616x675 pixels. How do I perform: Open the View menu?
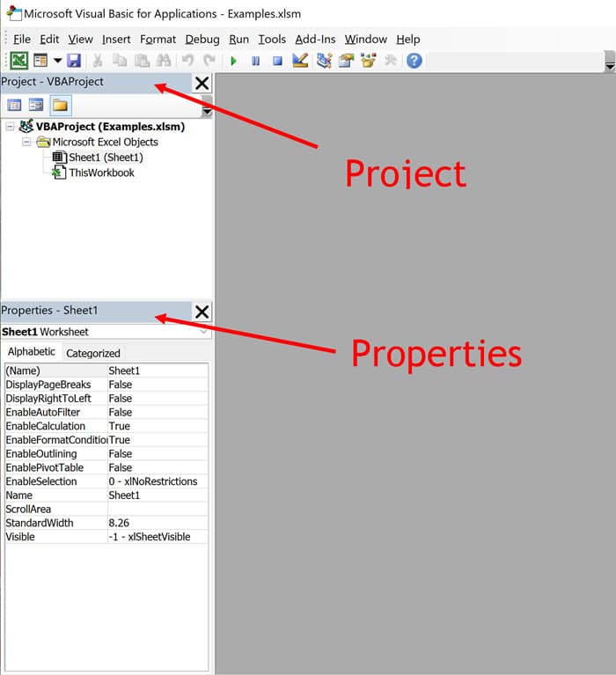click(80, 40)
